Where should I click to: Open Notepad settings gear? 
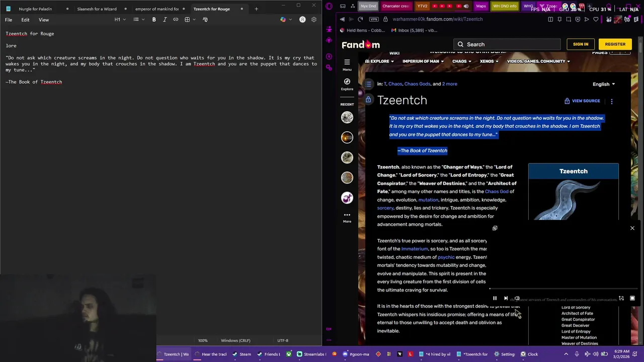coord(314,20)
